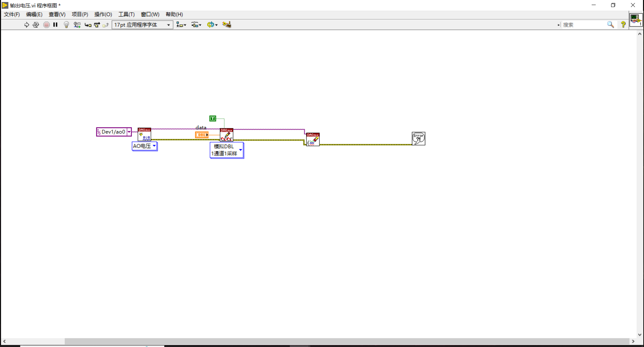Click the horizontal scrollbar left arrow
This screenshot has height=347, width=644.
[4, 341]
